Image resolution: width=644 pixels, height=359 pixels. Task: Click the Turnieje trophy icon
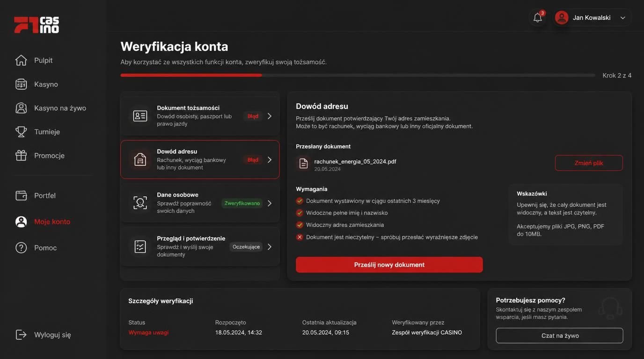pos(21,132)
